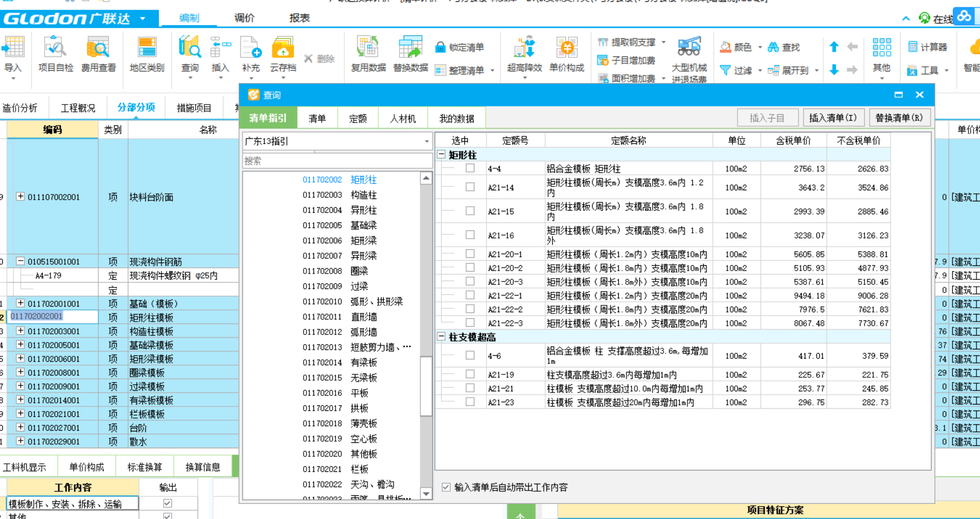Click the 云存档 cloud archive icon
This screenshot has width=980, height=519.
point(283,48)
